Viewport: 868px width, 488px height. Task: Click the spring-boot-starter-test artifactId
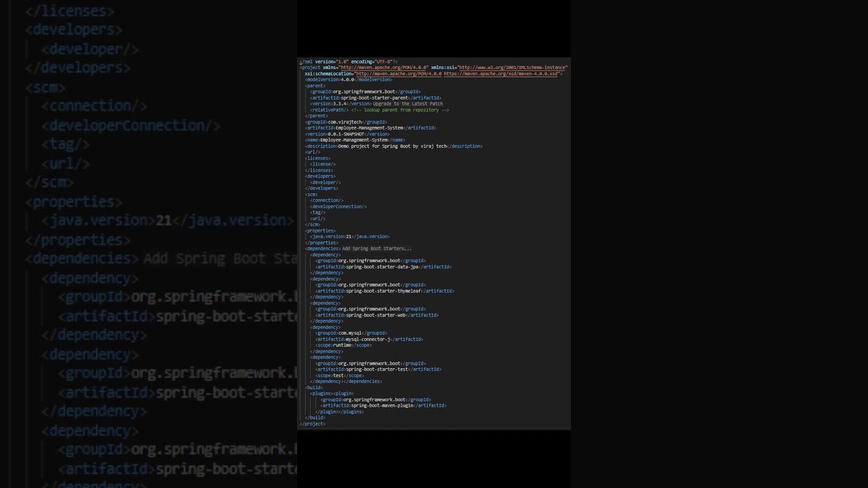tap(378, 370)
